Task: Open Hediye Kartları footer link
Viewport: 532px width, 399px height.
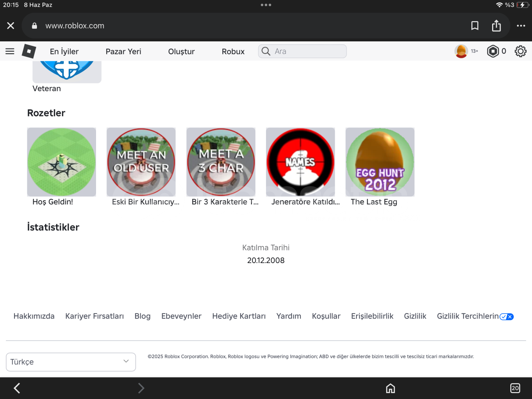Action: coord(239,316)
